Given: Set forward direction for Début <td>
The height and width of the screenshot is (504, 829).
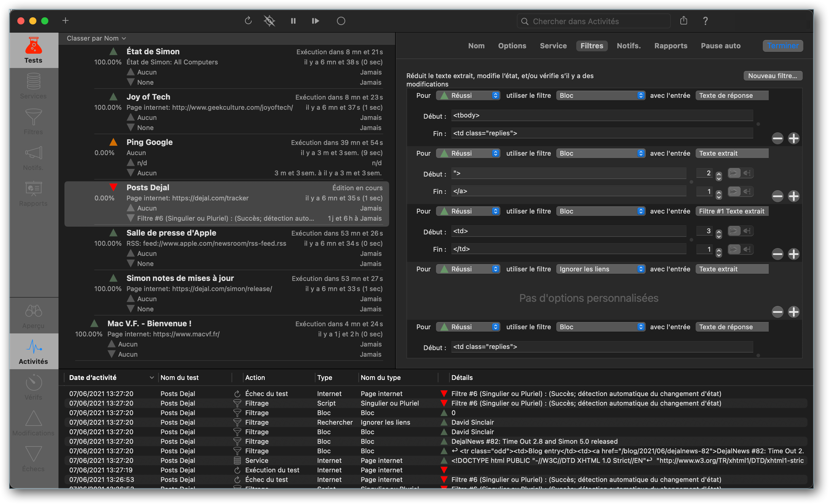Looking at the screenshot, I should click(x=734, y=231).
